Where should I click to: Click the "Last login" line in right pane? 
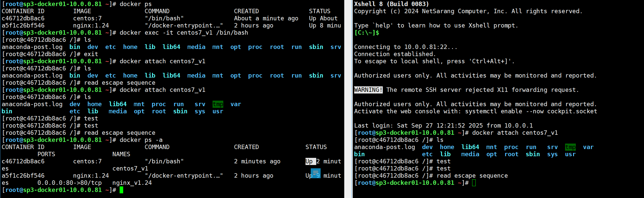(443, 126)
